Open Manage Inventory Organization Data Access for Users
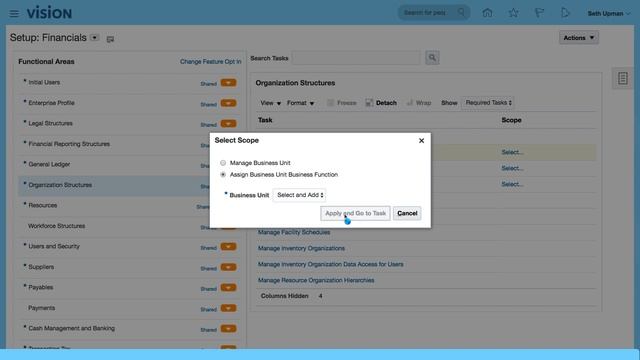This screenshot has width=640, height=360. click(331, 264)
